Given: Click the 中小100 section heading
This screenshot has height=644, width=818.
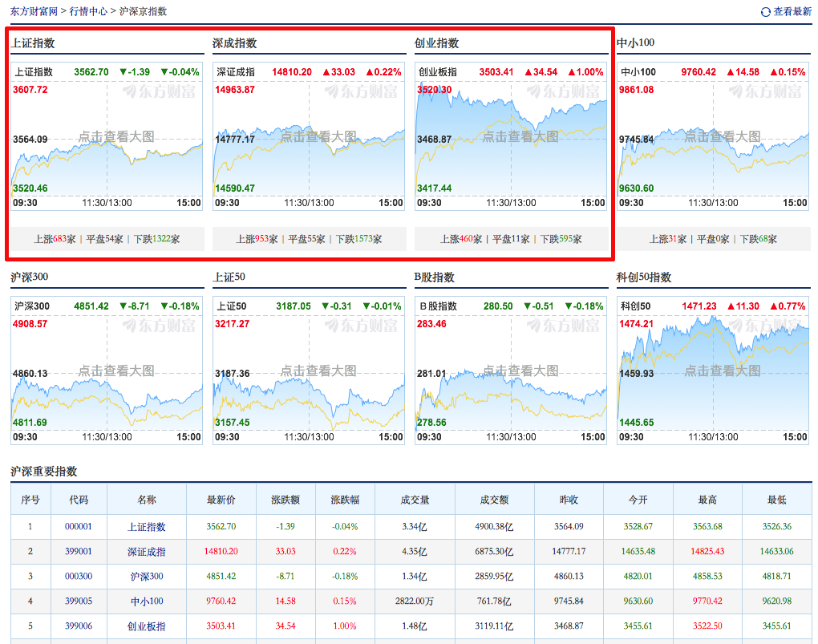Looking at the screenshot, I should [x=635, y=43].
